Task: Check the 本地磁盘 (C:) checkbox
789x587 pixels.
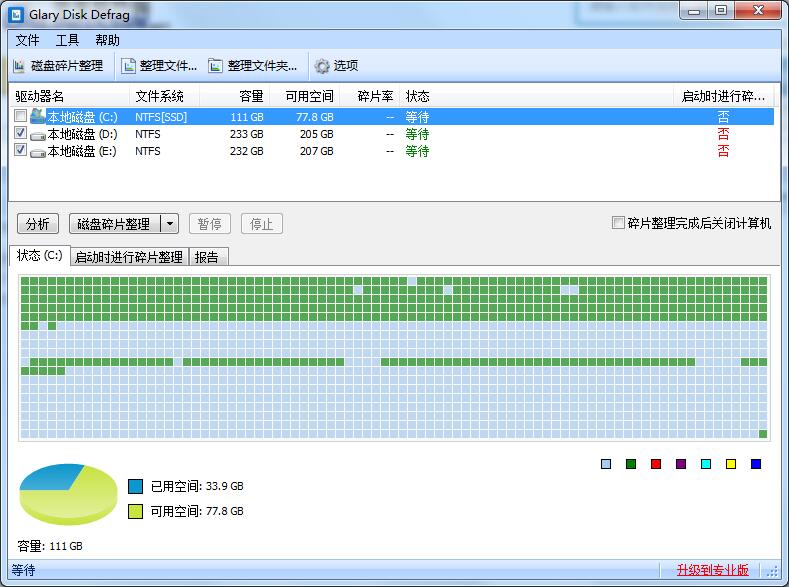Action: [x=21, y=117]
